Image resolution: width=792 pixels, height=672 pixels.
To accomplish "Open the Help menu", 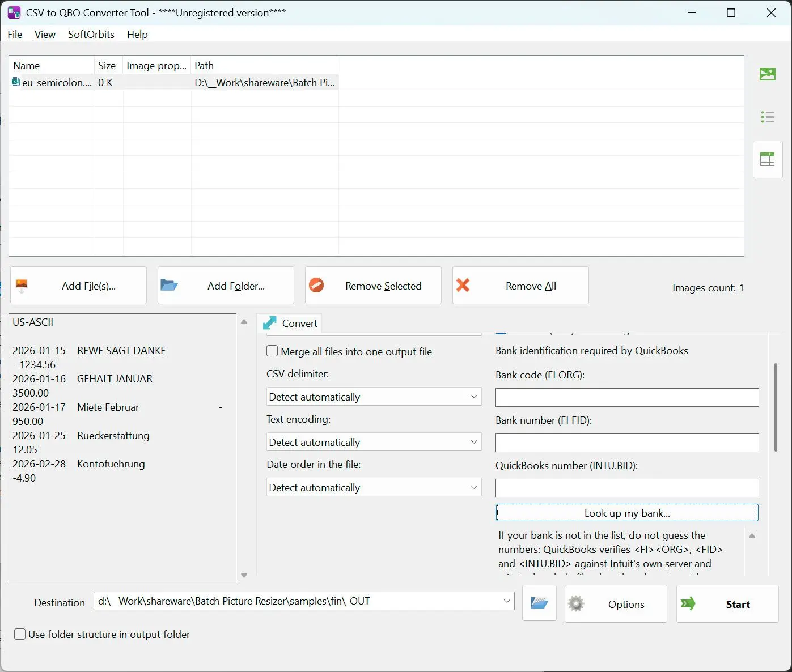I will pyautogui.click(x=137, y=35).
